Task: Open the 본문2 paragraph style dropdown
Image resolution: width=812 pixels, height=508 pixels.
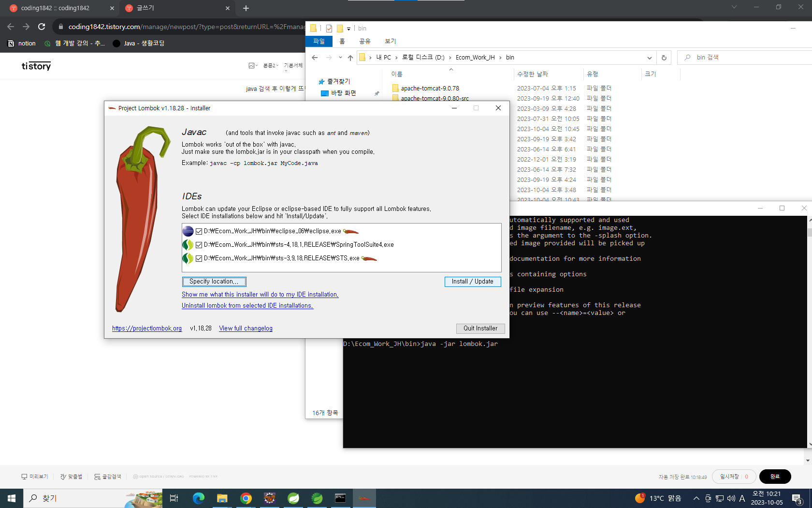Action: [x=271, y=65]
